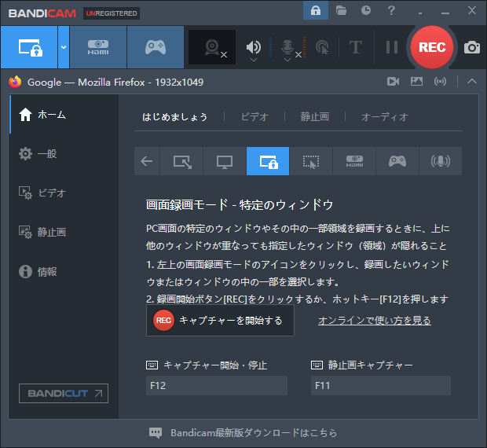Click the window title Google — Mozilla Firefox
This screenshot has width=487, height=448.
[x=115, y=83]
